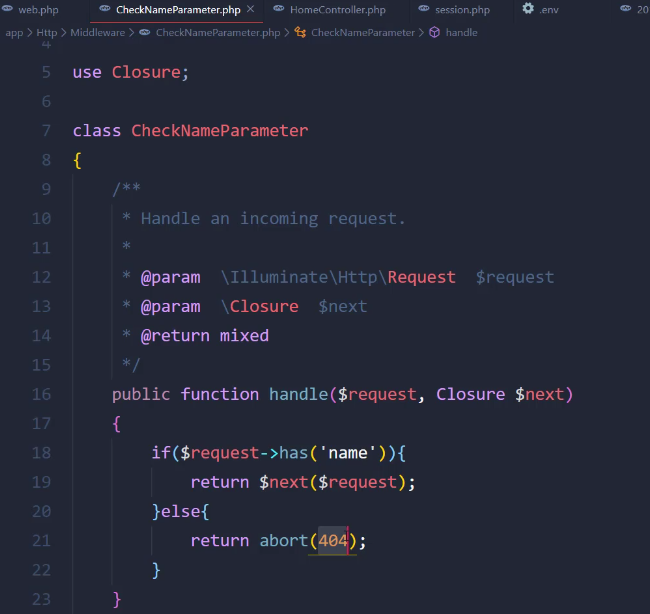Open the .env file tab

click(549, 10)
